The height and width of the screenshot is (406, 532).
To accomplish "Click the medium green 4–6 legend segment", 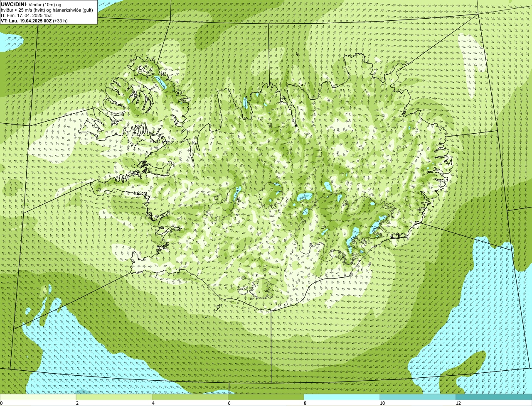I will [x=190, y=397].
